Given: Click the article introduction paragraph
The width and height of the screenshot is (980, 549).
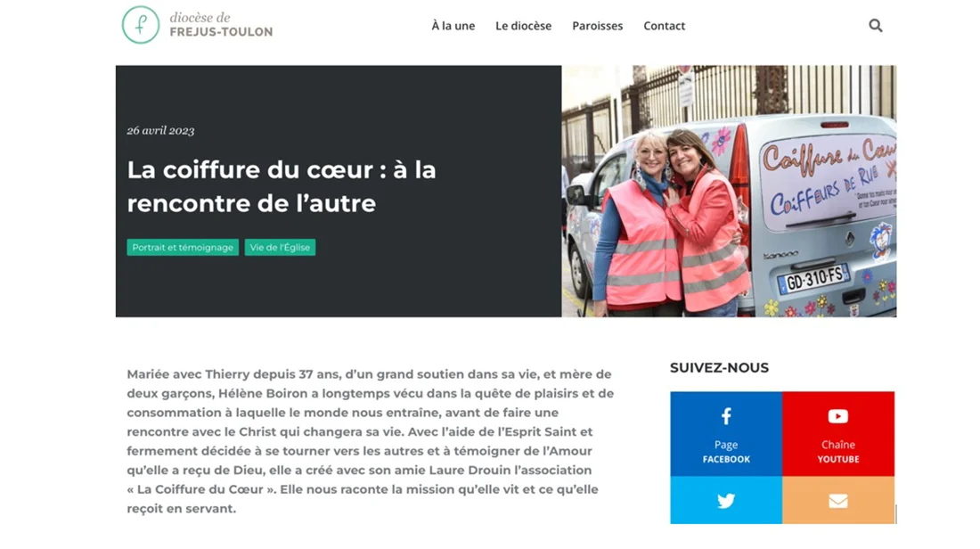Looking at the screenshot, I should [371, 441].
